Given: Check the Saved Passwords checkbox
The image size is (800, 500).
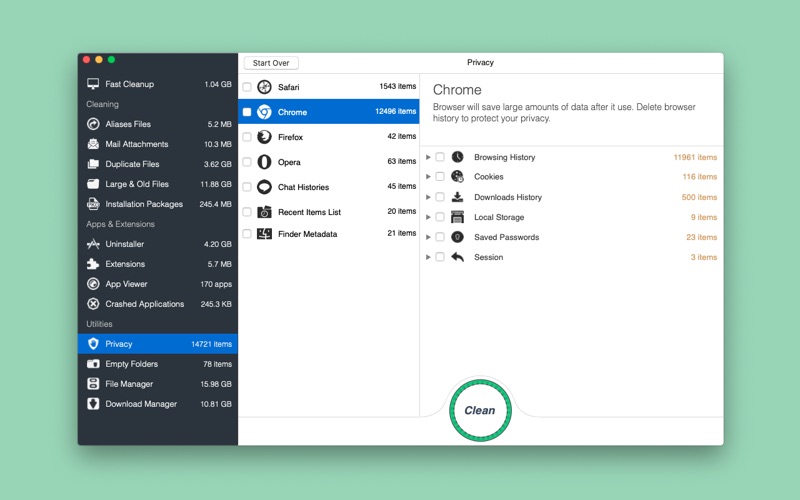Looking at the screenshot, I should point(440,237).
